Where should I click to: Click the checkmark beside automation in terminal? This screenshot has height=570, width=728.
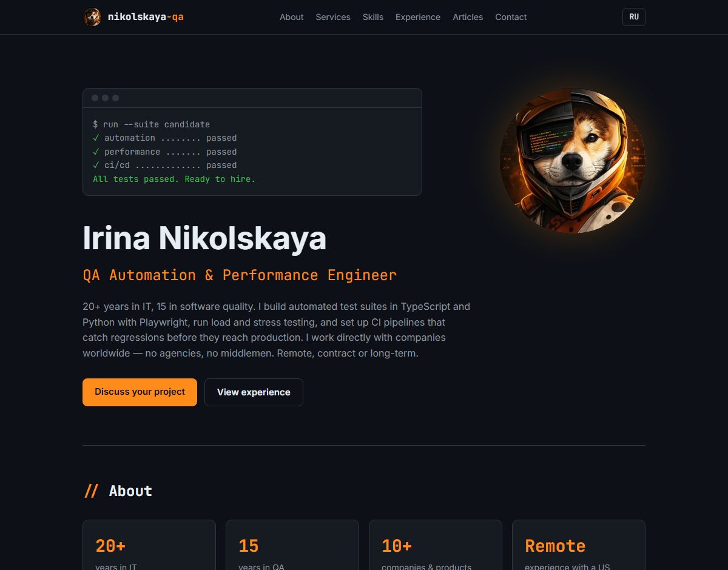point(96,138)
